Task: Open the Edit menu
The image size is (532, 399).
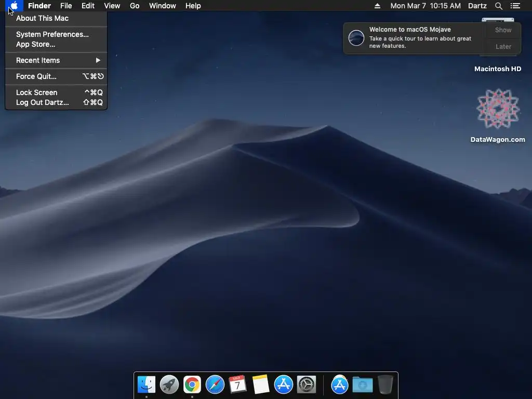Action: (88, 6)
